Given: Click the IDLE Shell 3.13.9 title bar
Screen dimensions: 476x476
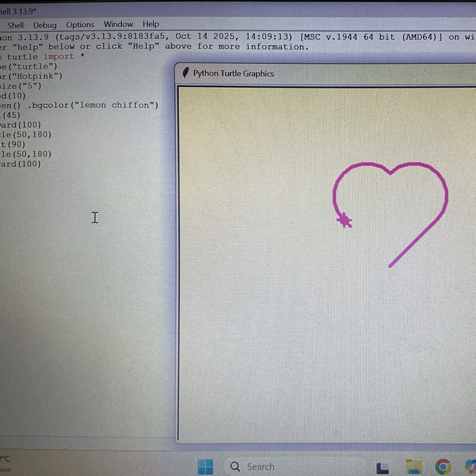Looking at the screenshot, I should [19, 11].
